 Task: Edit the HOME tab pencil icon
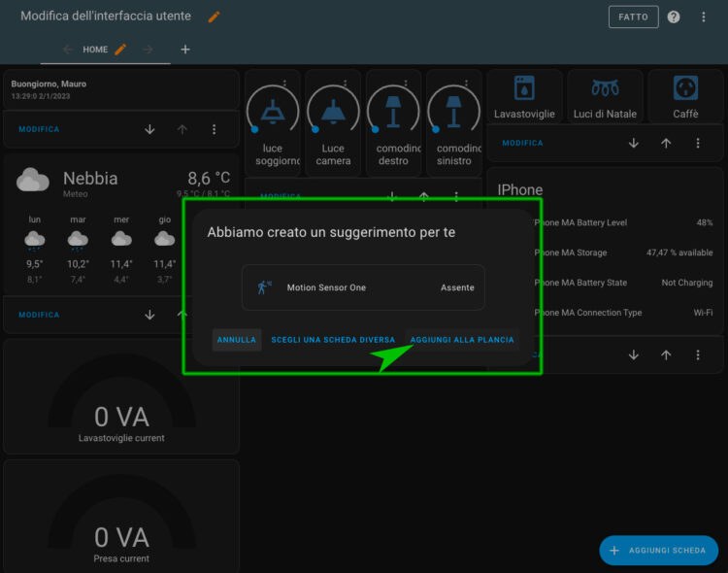tap(120, 50)
